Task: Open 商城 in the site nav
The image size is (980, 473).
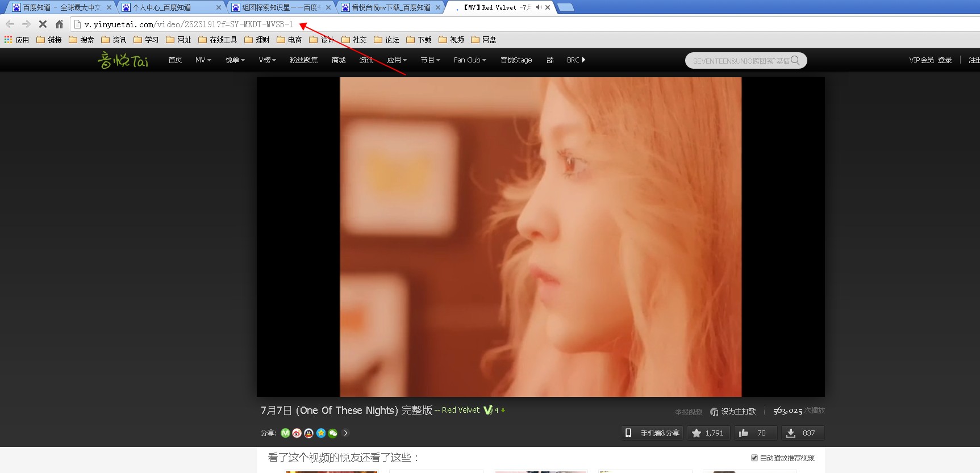Action: pyautogui.click(x=339, y=60)
